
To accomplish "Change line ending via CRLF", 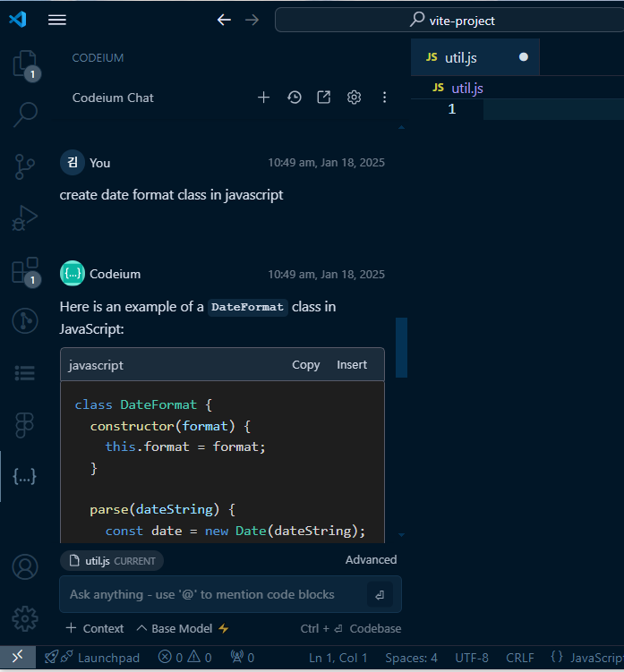I will 520,658.
